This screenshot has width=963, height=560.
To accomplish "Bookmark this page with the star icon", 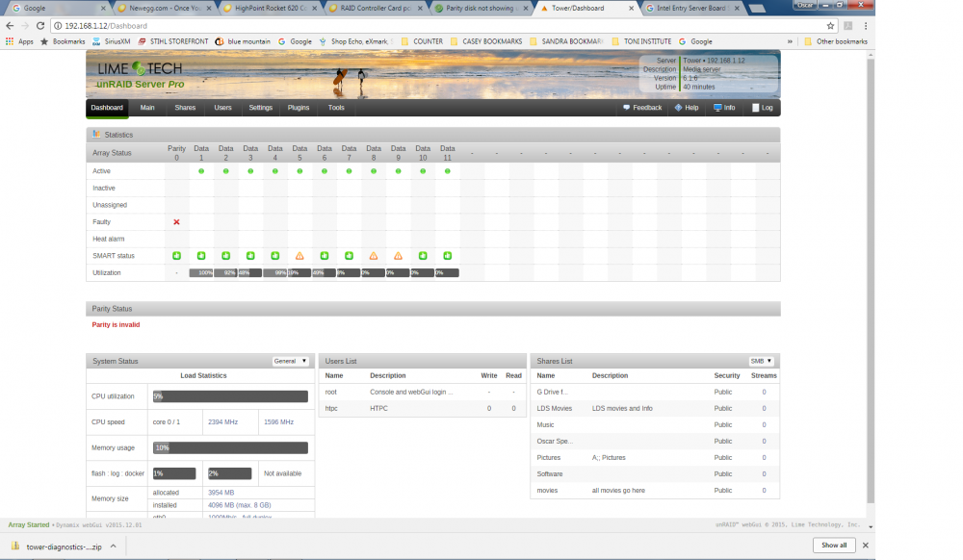I will 830,26.
